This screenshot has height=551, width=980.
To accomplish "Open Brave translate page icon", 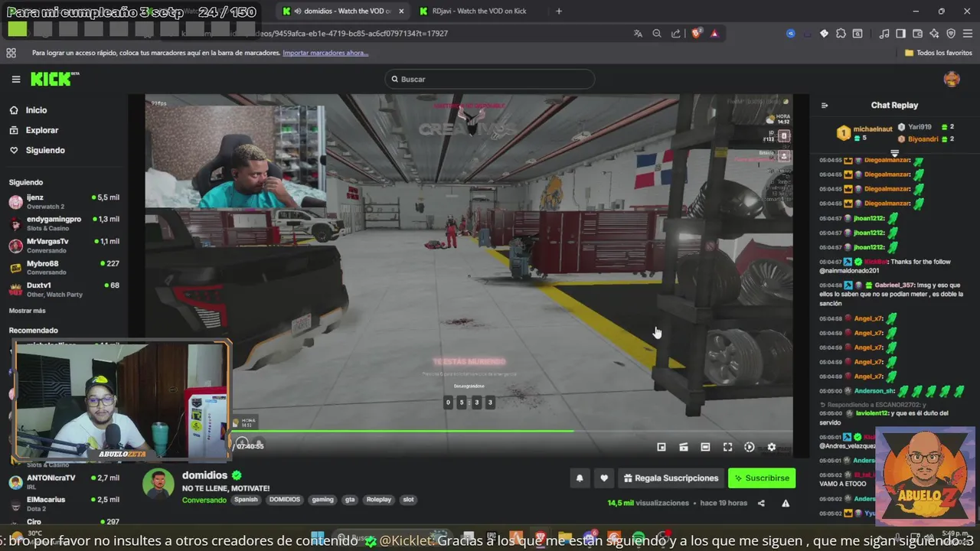I will point(638,34).
